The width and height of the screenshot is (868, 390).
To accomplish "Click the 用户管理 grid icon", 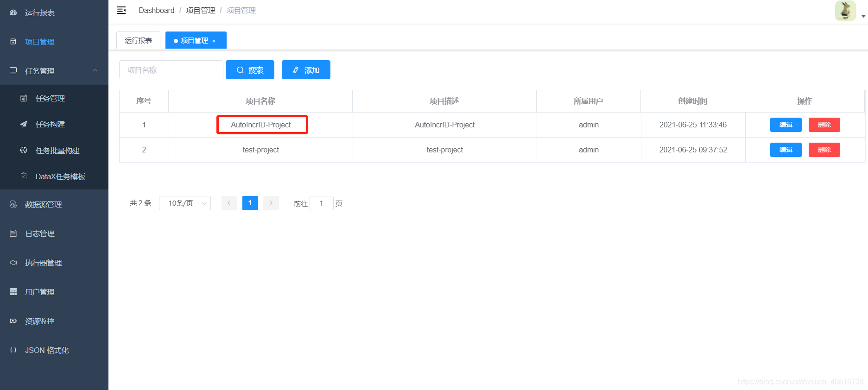I will point(13,291).
